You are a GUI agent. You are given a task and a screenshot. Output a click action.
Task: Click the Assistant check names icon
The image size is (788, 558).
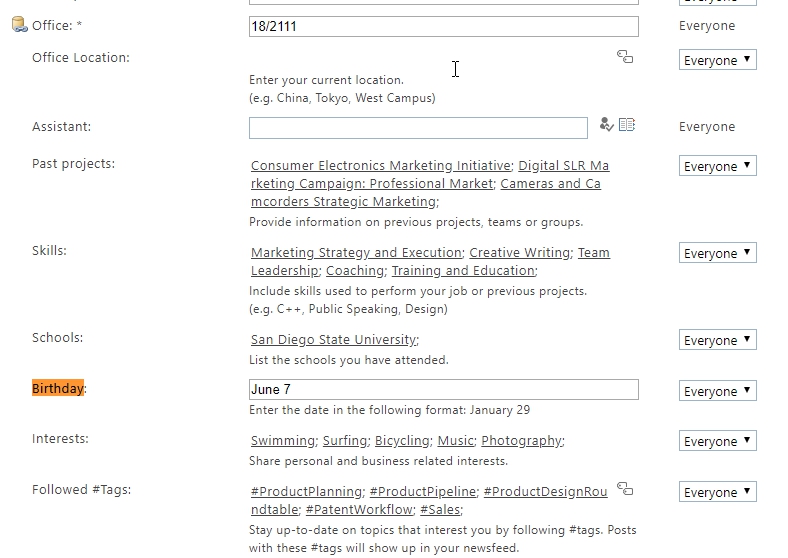[606, 125]
